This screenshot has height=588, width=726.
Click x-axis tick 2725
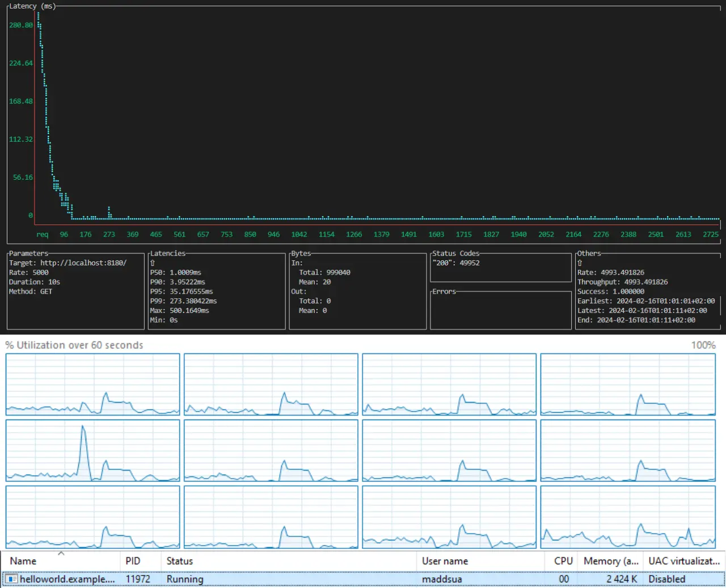(711, 234)
